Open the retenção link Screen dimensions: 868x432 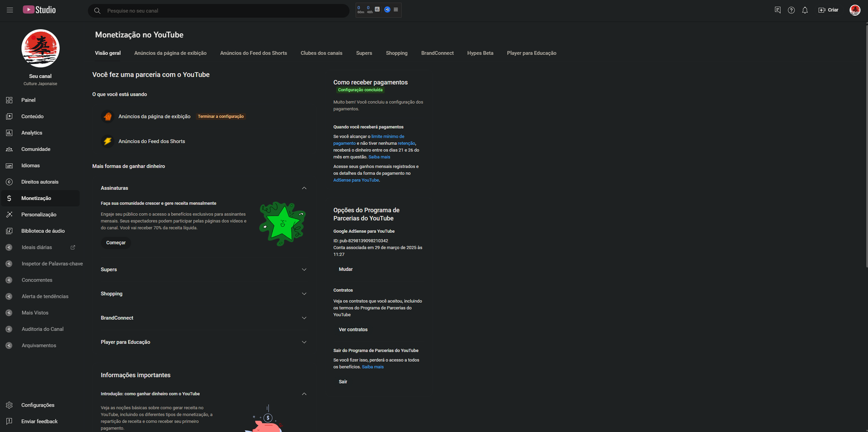(x=406, y=143)
